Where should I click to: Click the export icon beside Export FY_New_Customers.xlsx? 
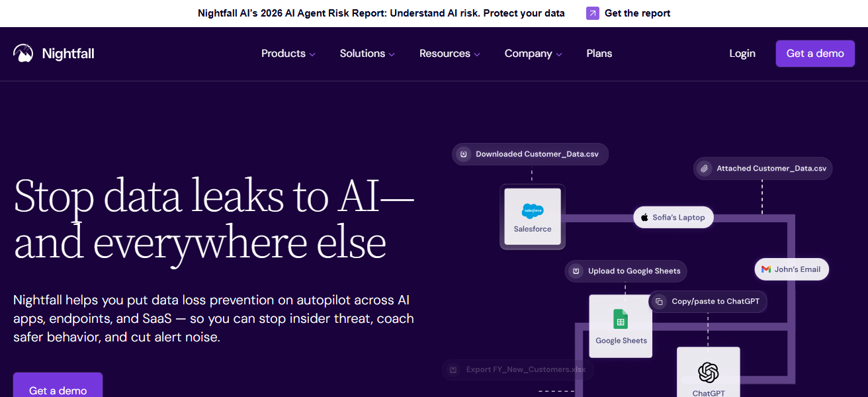tap(453, 369)
